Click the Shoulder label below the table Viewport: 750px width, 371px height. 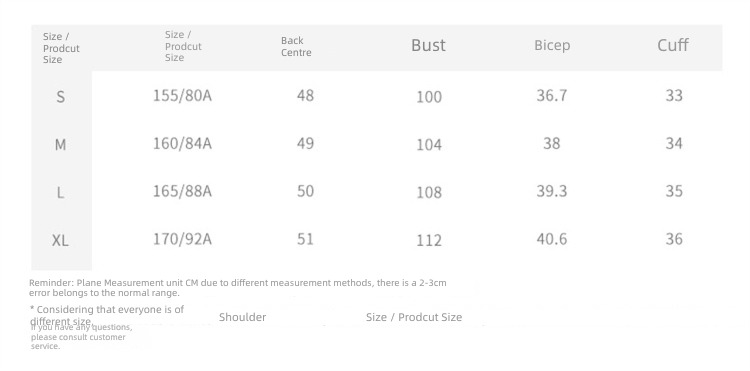(243, 317)
